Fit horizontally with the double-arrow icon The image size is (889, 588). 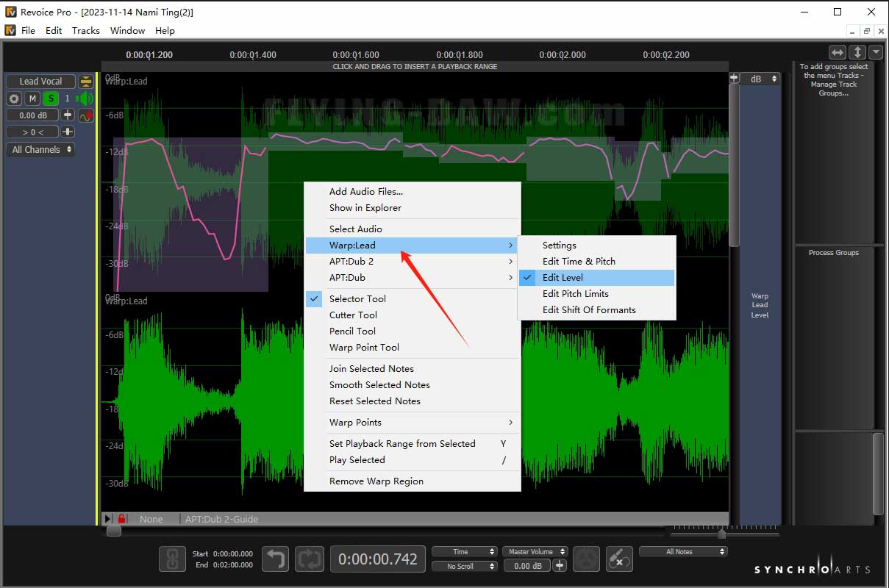pos(838,52)
